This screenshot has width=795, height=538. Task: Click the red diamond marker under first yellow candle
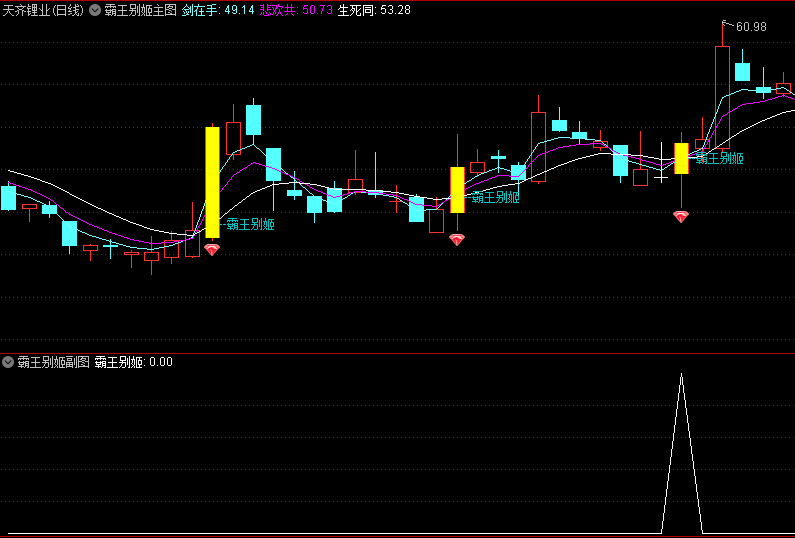(212, 249)
